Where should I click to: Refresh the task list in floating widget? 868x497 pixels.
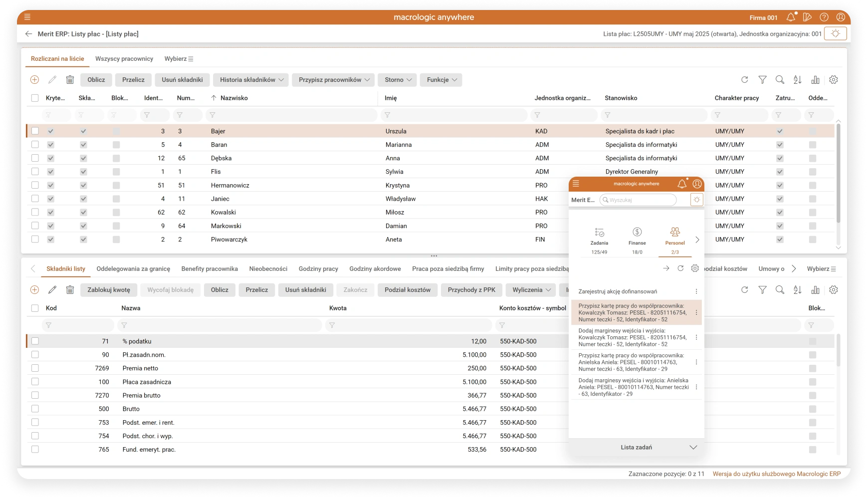pyautogui.click(x=680, y=268)
